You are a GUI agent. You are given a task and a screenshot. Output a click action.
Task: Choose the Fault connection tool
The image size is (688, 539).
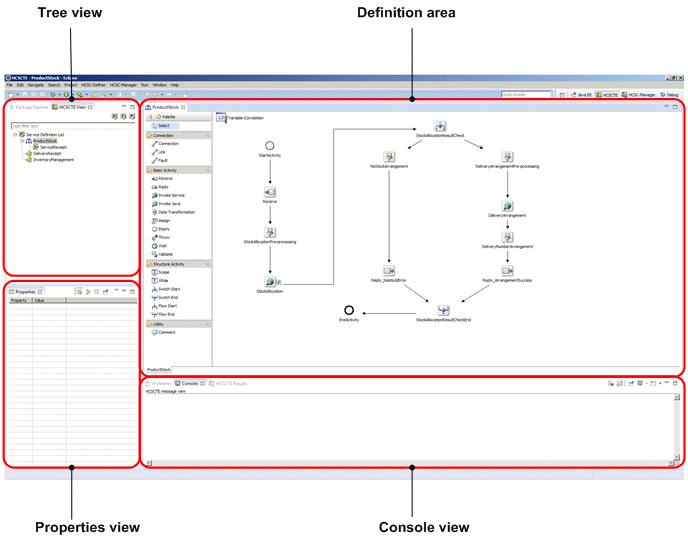(x=160, y=160)
